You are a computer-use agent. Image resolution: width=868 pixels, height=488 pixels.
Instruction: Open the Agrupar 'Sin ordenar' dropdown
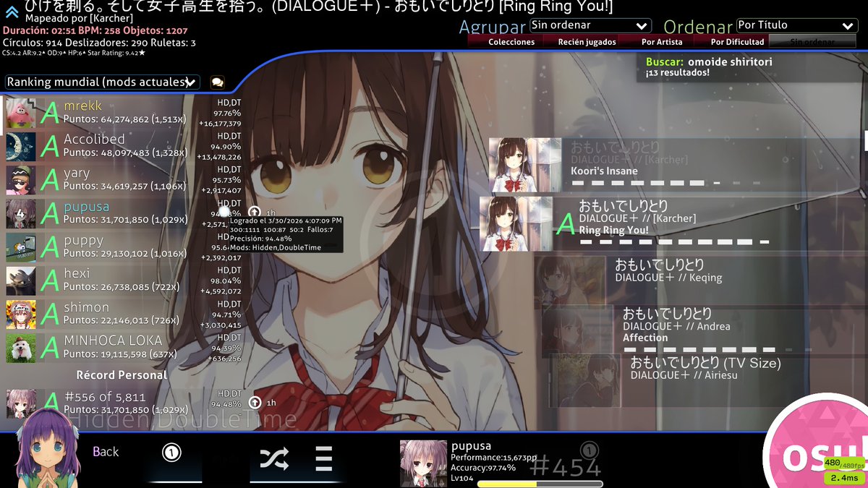coord(590,25)
